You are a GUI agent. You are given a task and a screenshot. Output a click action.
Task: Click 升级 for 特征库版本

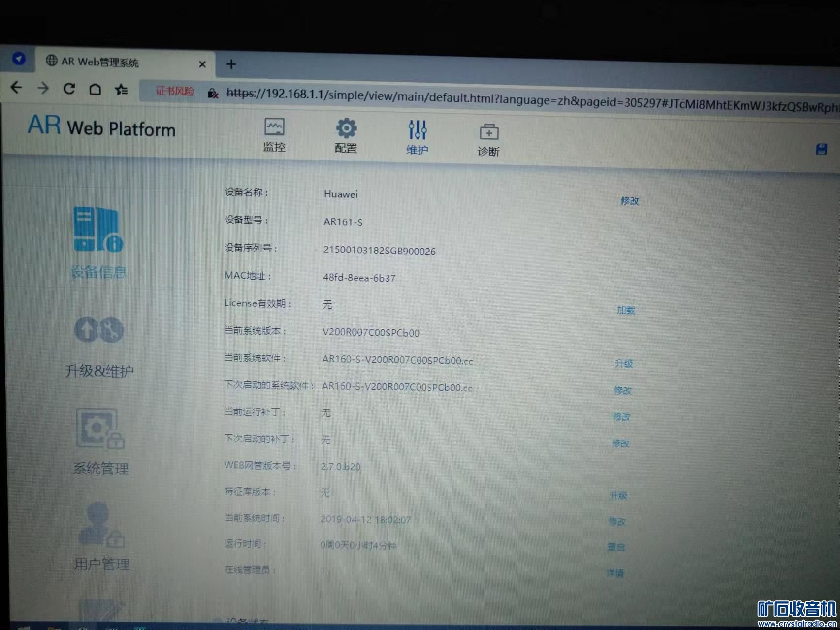point(618,496)
